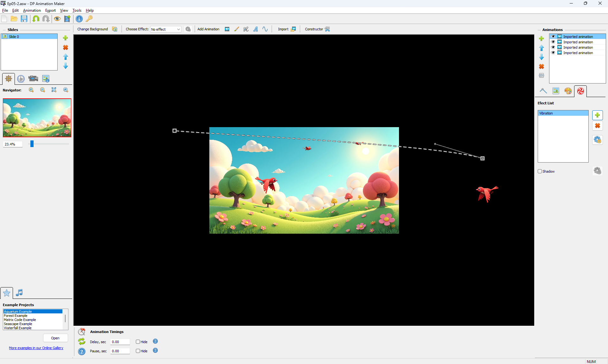Toggle visibility eye of second Imported animation
Screen dimensions: 608x364
553,42
